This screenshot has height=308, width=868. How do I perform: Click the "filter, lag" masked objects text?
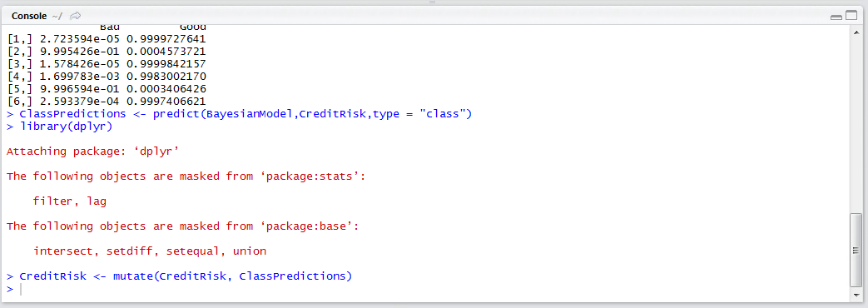click(x=70, y=201)
